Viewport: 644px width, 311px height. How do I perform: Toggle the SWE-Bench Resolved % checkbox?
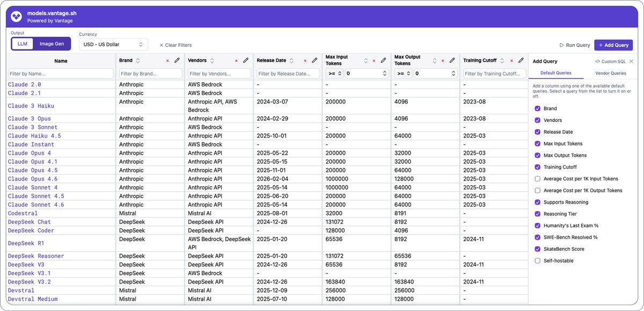click(537, 237)
